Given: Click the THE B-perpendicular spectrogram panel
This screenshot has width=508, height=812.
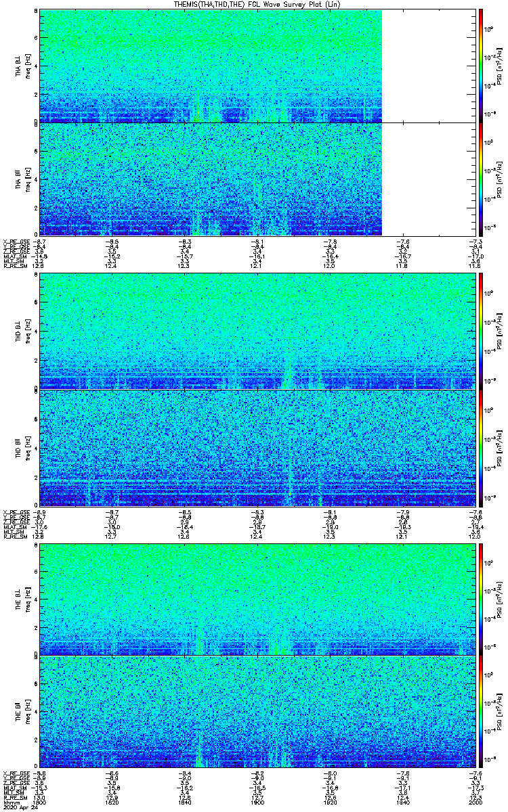Looking at the screenshot, I should tap(257, 599).
